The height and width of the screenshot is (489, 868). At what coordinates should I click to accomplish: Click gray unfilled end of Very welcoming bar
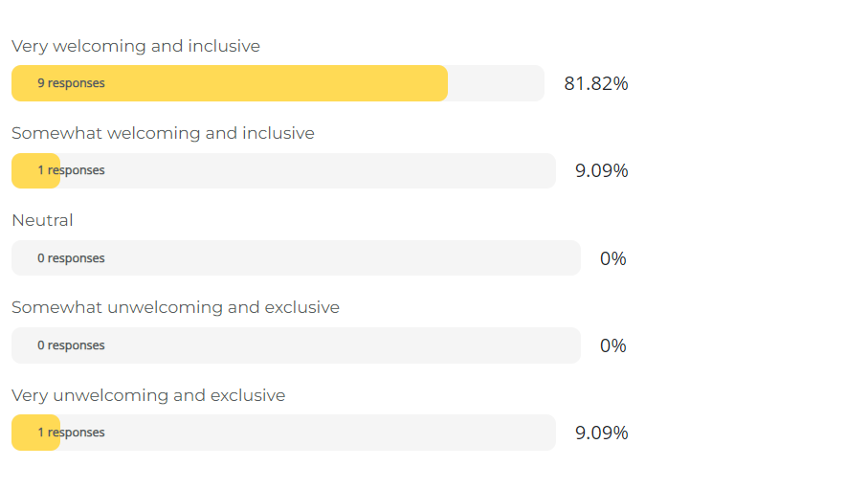[496, 83]
